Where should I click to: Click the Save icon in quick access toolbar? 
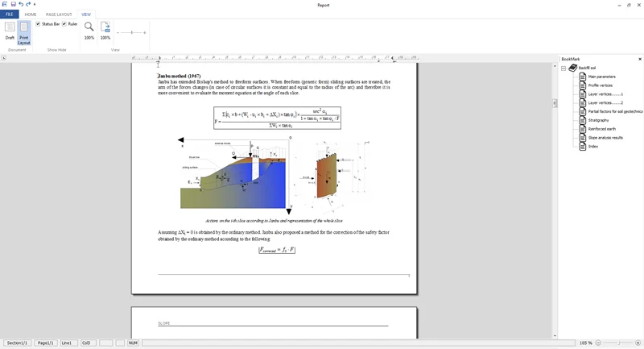pos(14,4)
